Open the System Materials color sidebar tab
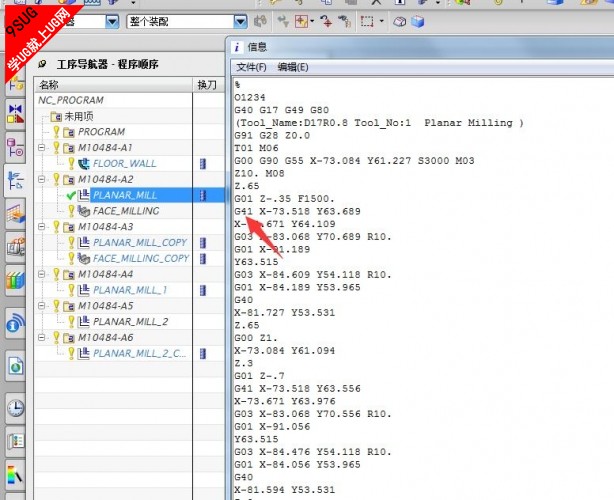614x500 pixels. [x=15, y=475]
